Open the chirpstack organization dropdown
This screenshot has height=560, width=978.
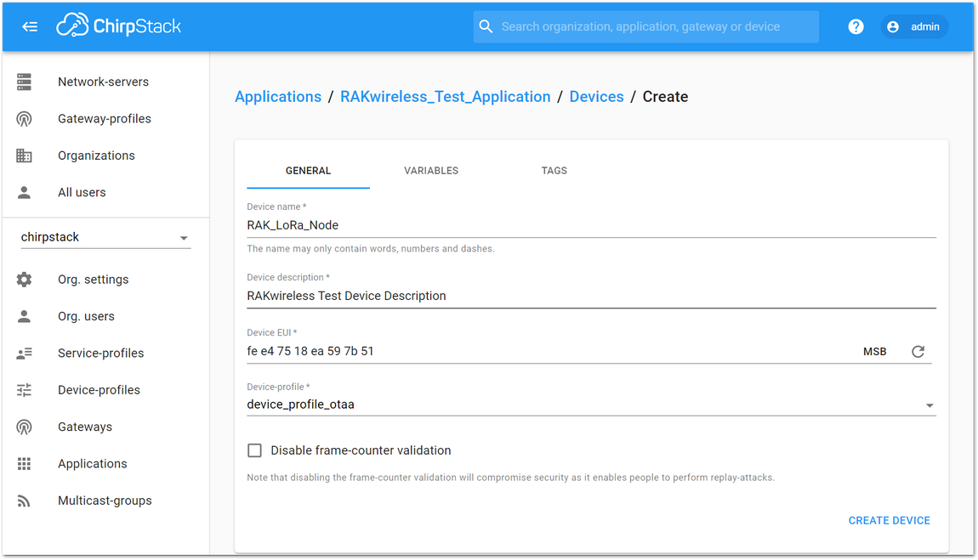(105, 237)
